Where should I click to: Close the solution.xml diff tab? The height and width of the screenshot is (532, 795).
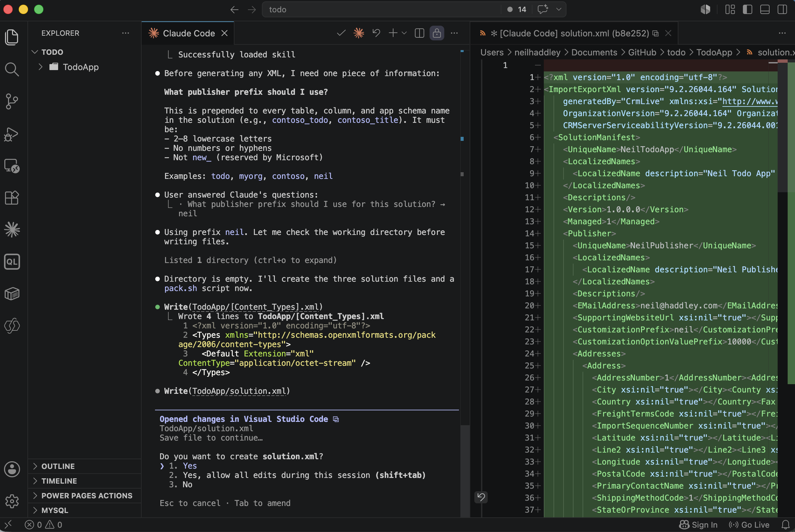(668, 33)
